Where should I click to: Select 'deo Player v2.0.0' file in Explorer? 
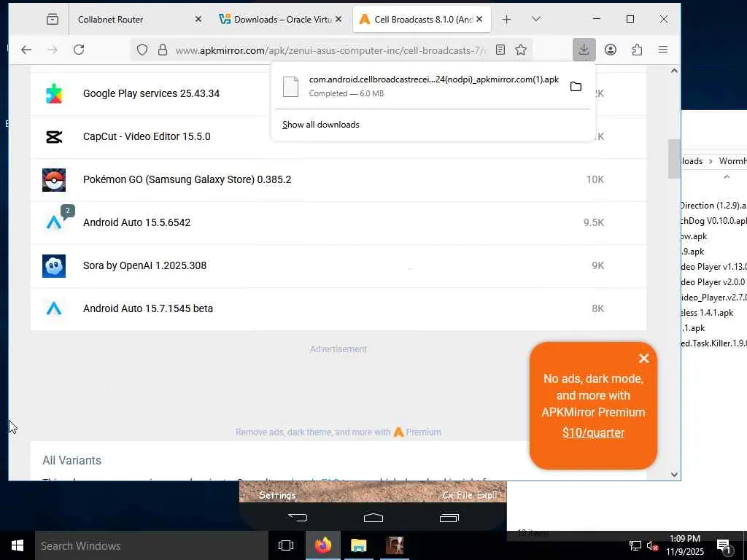[x=713, y=282]
